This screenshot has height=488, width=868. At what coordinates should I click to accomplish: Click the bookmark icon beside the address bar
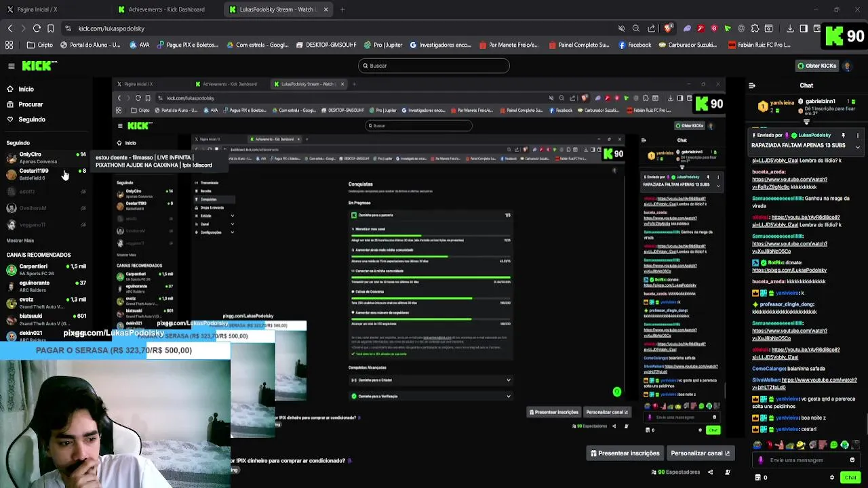click(52, 28)
